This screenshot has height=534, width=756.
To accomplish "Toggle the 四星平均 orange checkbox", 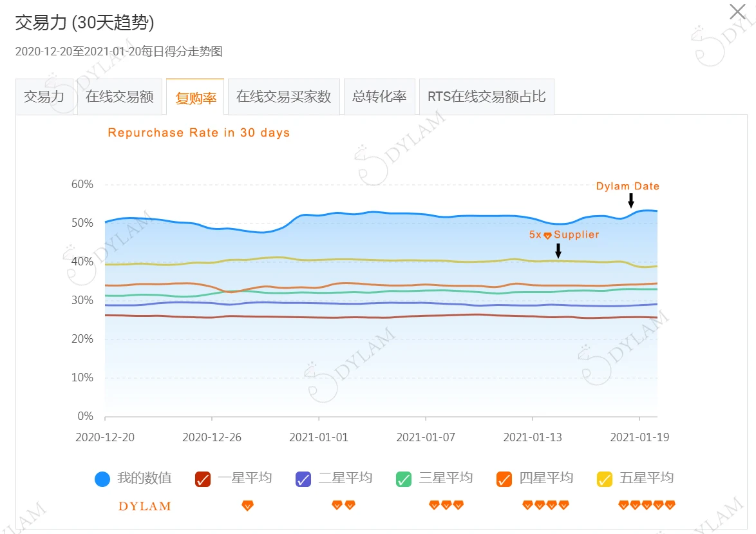I will pyautogui.click(x=504, y=479).
